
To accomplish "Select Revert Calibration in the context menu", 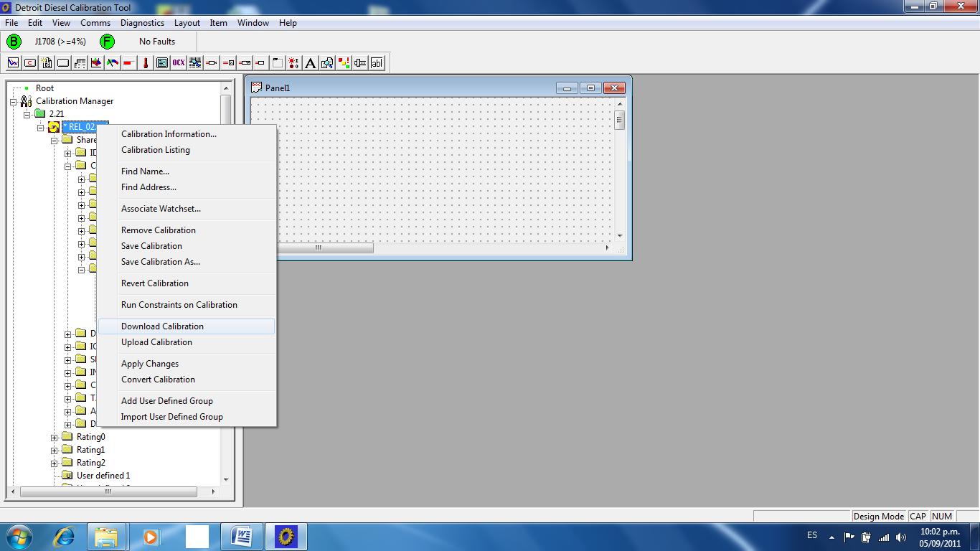I will (x=187, y=283).
